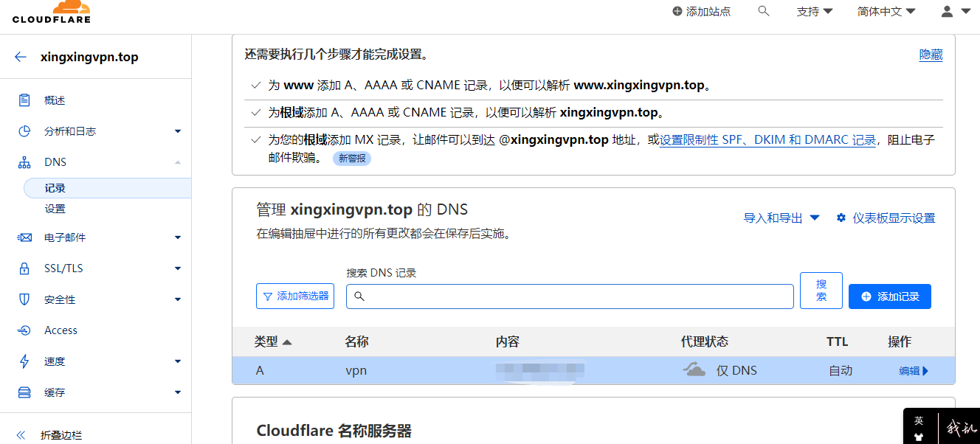Click 编辑 for the vpn record
This screenshot has width=980, height=444.
click(914, 371)
